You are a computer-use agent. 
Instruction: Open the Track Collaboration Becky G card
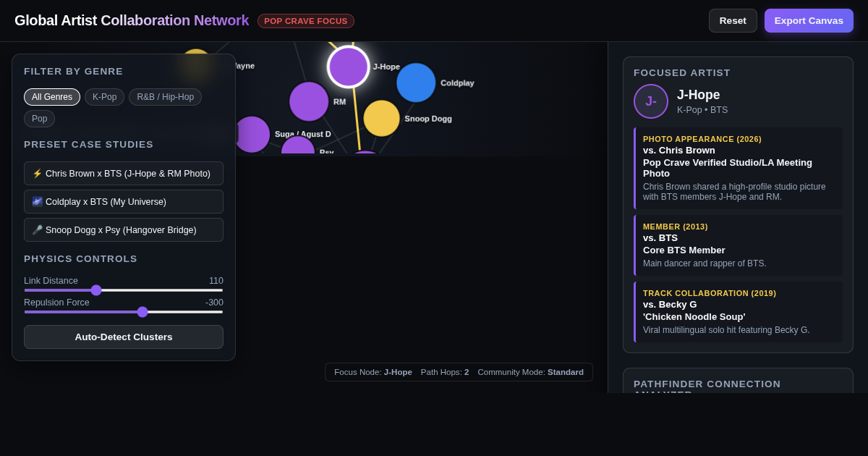(x=739, y=312)
